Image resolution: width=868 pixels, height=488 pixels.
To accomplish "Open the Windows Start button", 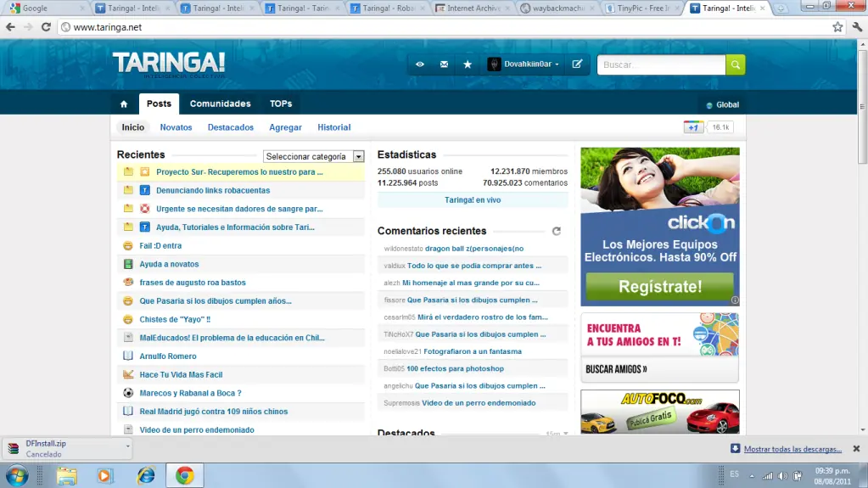I will pyautogui.click(x=17, y=476).
